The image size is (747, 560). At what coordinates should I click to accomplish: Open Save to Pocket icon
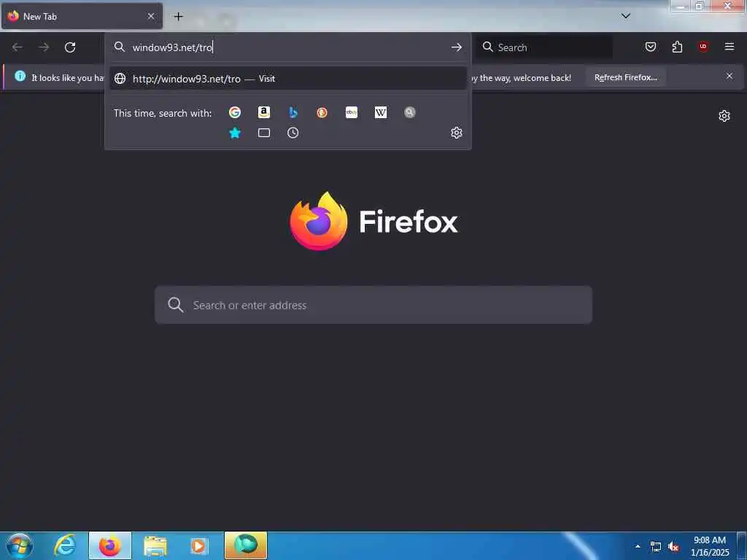651,47
